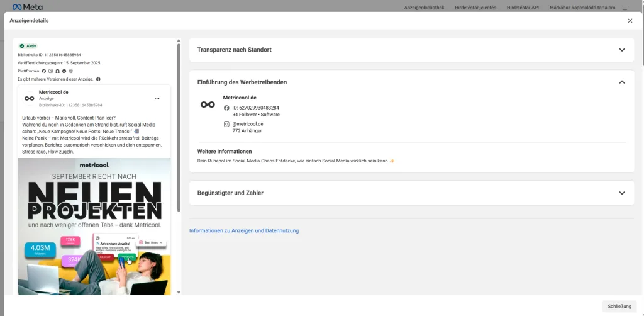
Task: Click the Audience Network platform icon
Action: (58, 71)
